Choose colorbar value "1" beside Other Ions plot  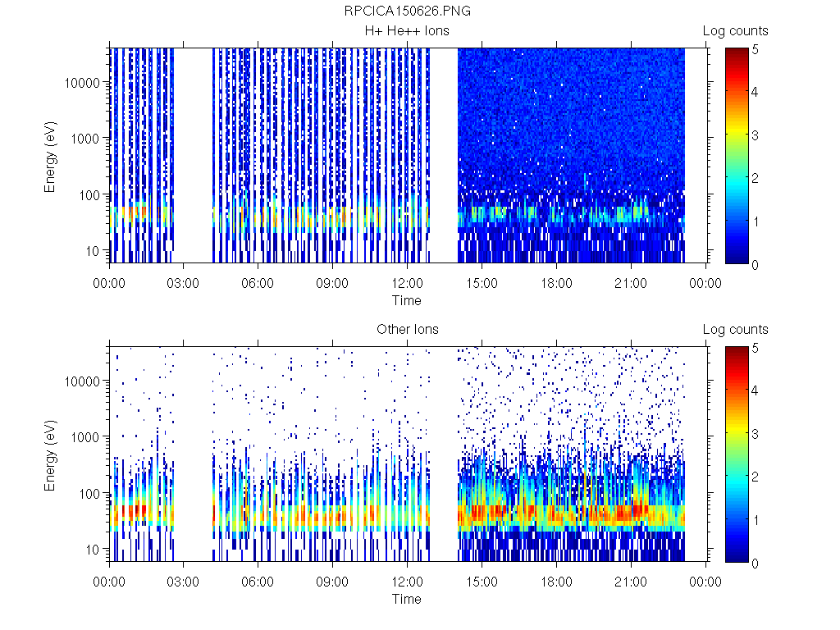click(755, 520)
